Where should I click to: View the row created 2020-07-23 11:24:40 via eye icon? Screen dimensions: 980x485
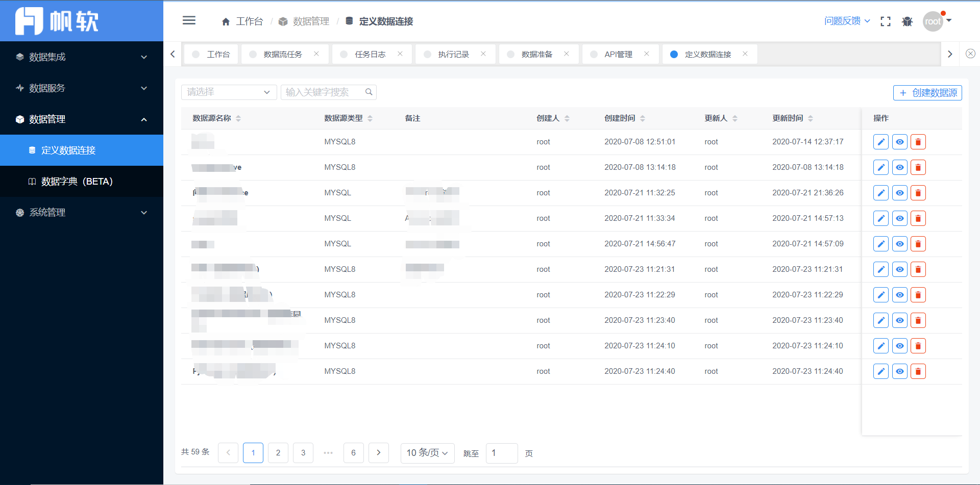900,371
